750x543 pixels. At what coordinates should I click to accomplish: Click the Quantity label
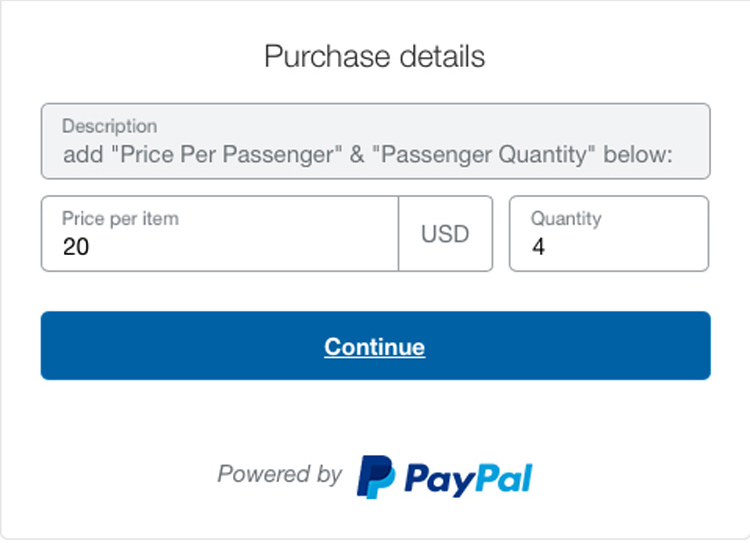click(566, 219)
